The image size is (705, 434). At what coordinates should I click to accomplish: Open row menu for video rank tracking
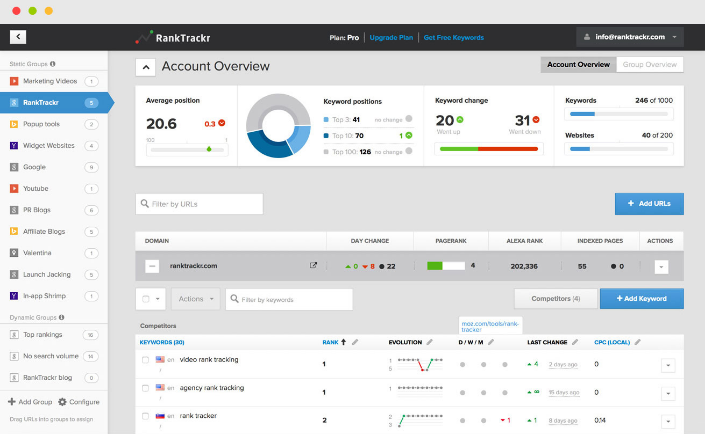pos(668,365)
